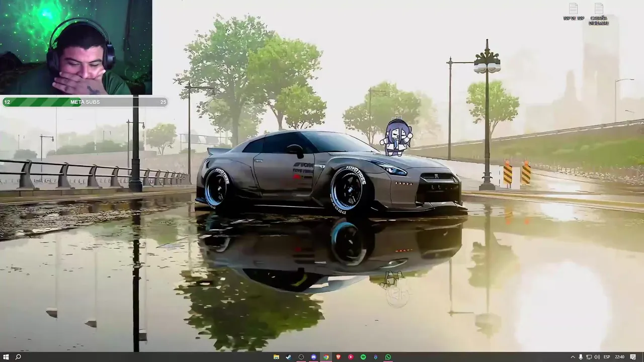Open WhatsApp from the taskbar

[388, 357]
